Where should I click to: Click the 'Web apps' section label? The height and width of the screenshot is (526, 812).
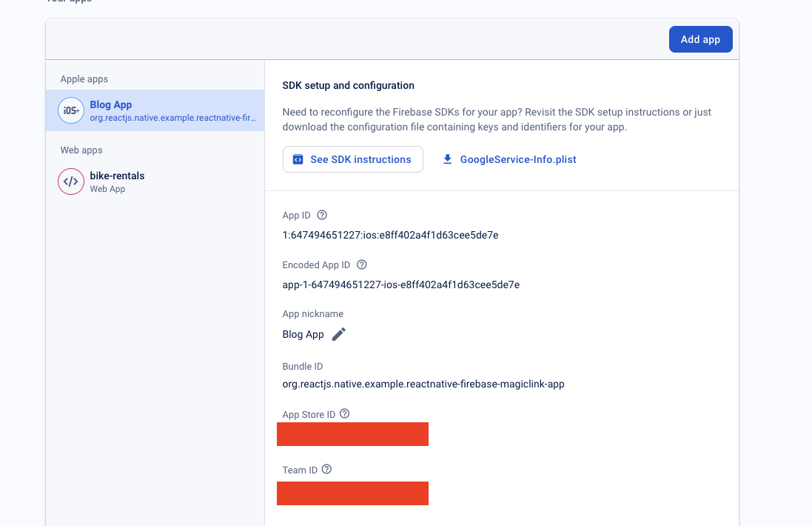(x=81, y=150)
